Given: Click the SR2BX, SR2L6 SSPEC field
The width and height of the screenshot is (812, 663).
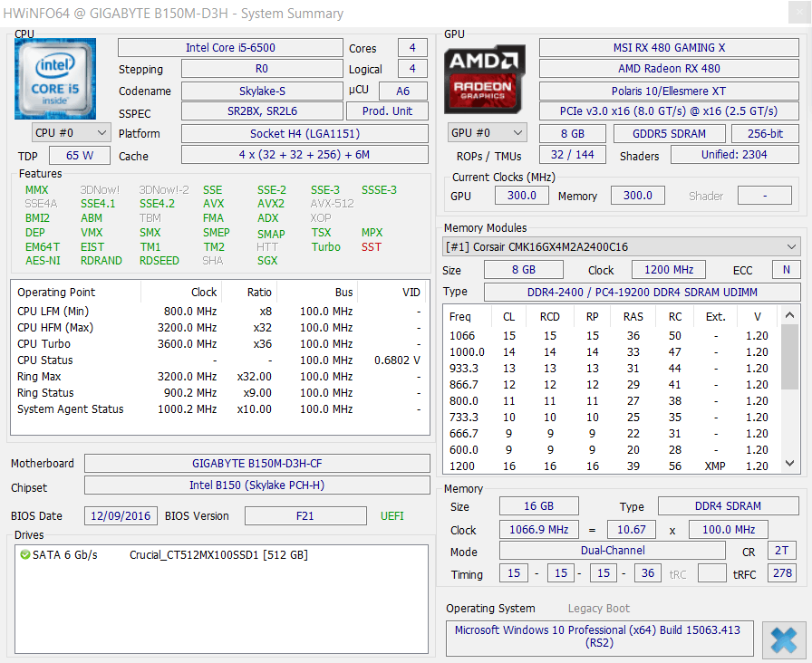Looking at the screenshot, I should [262, 111].
